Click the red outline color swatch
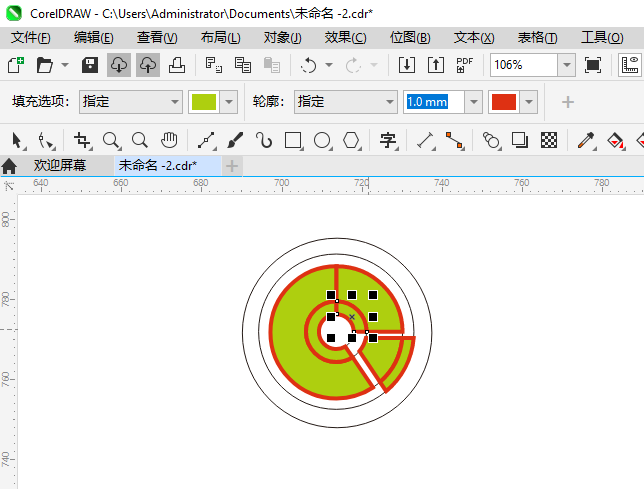Screen dimensions: 644x489 [x=504, y=102]
